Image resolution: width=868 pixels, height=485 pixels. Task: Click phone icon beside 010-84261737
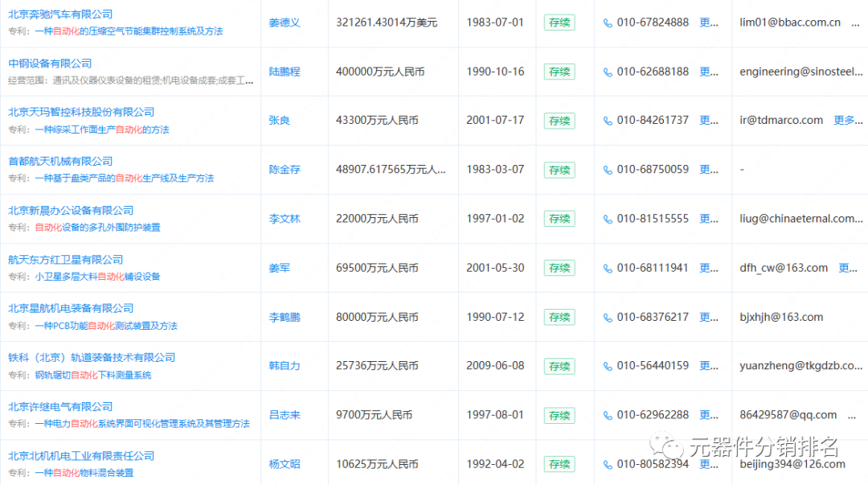click(x=608, y=121)
